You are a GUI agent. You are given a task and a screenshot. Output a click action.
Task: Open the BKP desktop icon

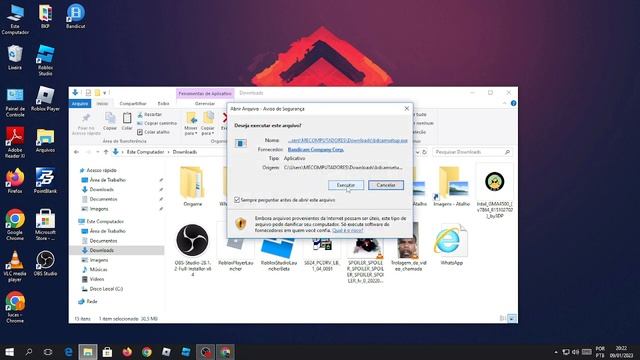[45, 16]
